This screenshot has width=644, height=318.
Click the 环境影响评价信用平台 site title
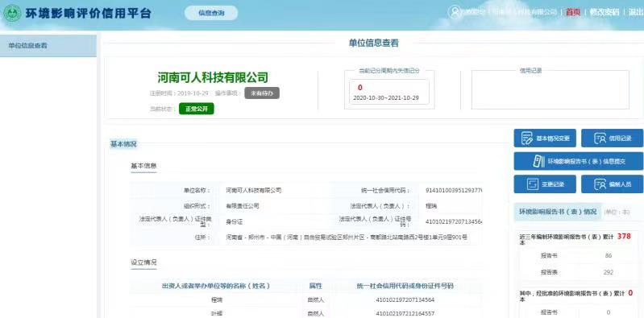pos(89,13)
